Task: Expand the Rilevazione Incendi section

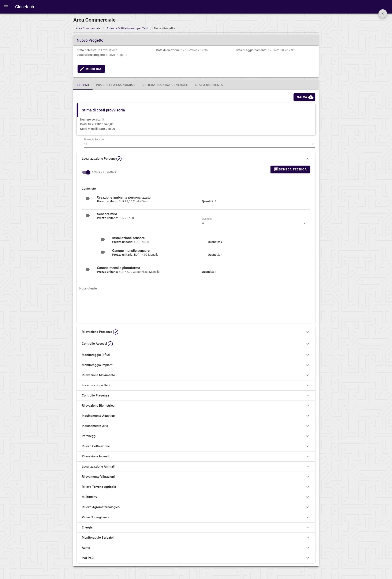Action: tap(196, 456)
